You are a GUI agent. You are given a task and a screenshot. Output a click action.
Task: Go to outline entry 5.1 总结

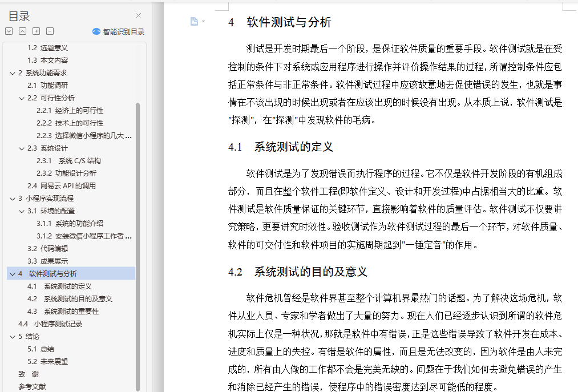pyautogui.click(x=41, y=349)
